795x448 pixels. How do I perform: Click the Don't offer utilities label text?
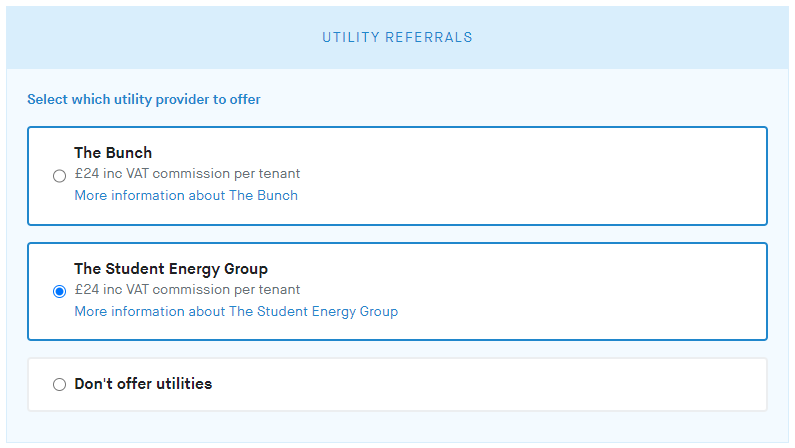pyautogui.click(x=143, y=384)
